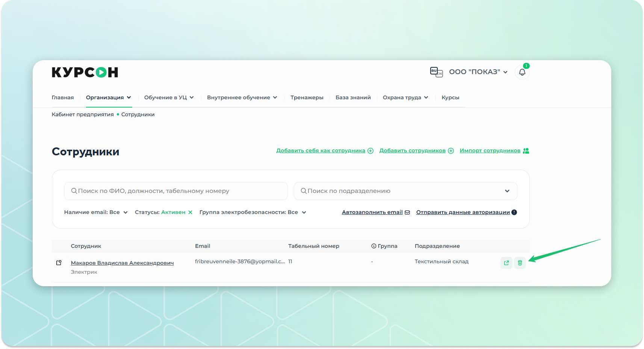Open the ООО "ПОКАЗ" organization dropdown
Image resolution: width=644 pixels, height=349 pixels.
478,72
